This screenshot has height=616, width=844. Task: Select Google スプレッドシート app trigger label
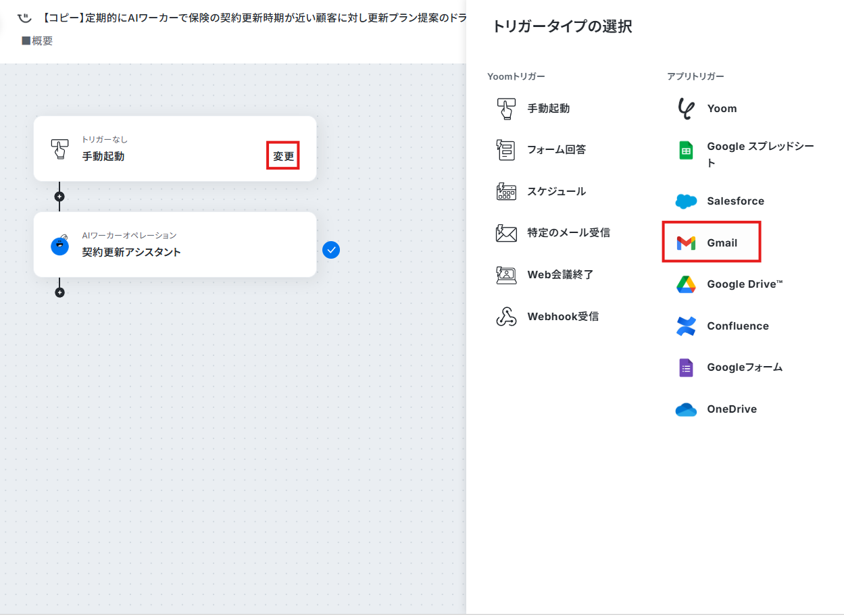761,155
